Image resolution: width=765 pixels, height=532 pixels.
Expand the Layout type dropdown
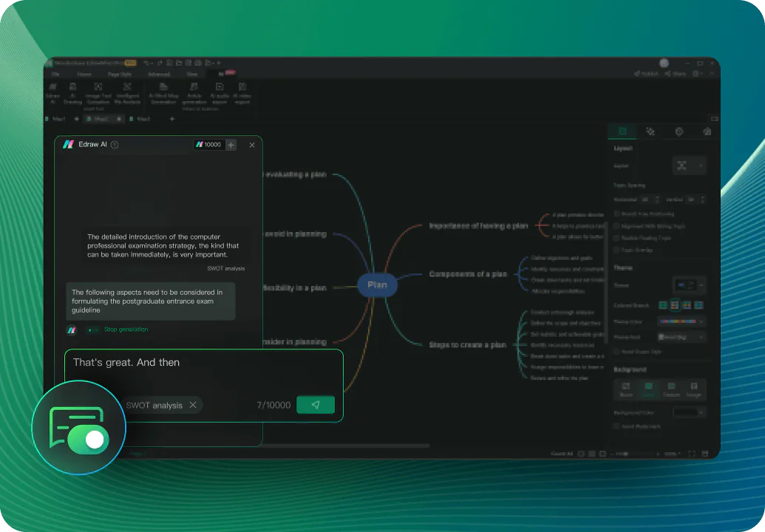tap(689, 166)
